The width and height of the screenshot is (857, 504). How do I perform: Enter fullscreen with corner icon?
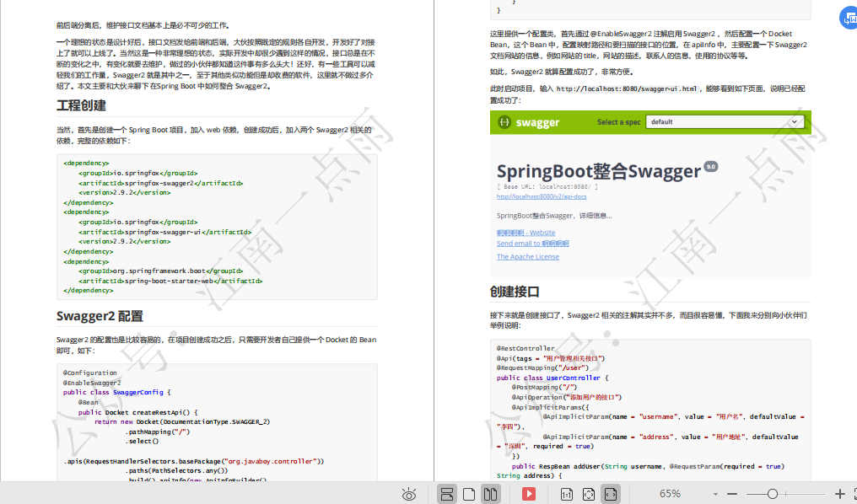(854, 494)
